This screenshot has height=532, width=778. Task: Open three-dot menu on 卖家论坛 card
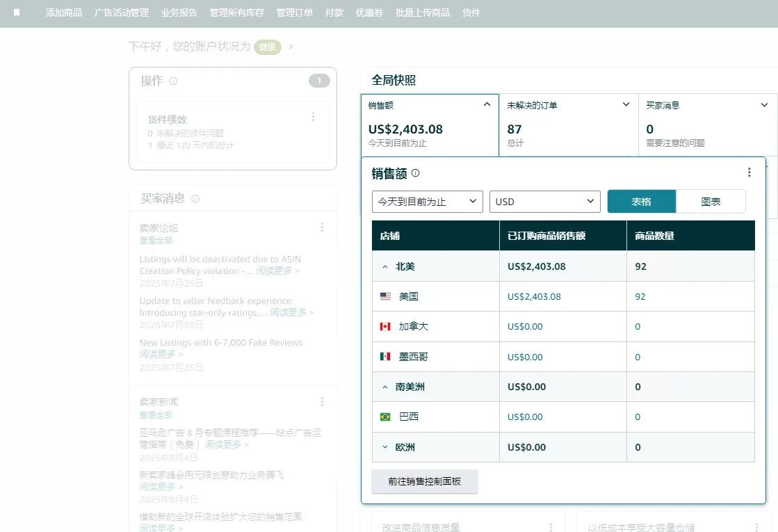(x=322, y=227)
